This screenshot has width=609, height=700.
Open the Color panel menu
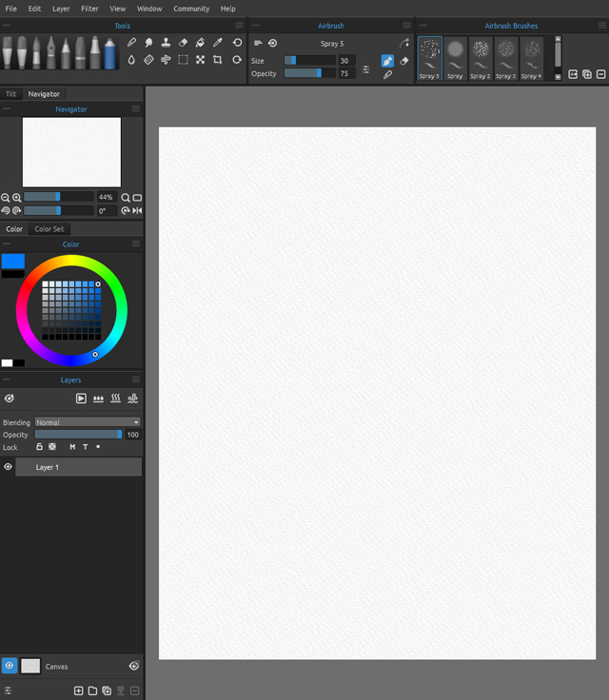136,243
